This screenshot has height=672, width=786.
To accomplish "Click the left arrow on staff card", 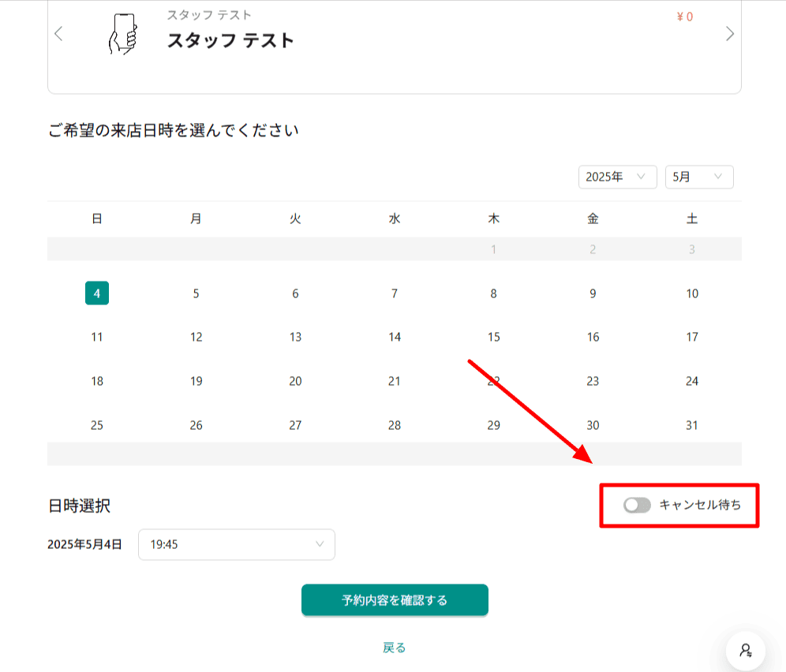I will pos(58,34).
